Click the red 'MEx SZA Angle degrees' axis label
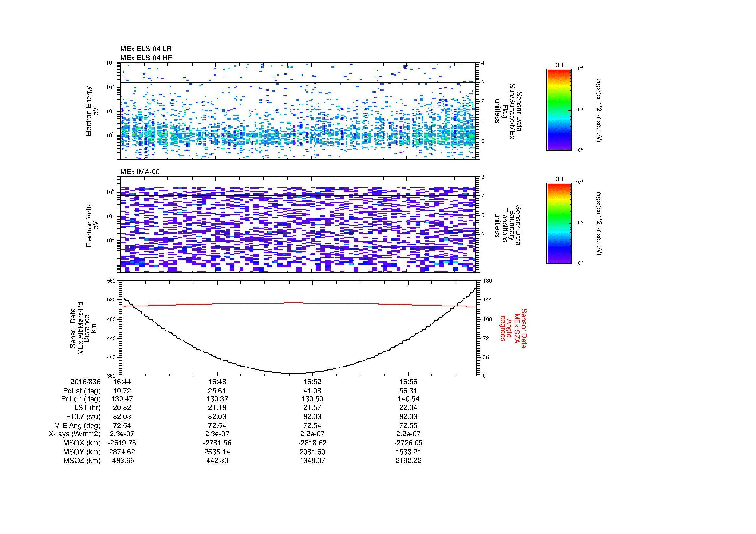 click(513, 328)
